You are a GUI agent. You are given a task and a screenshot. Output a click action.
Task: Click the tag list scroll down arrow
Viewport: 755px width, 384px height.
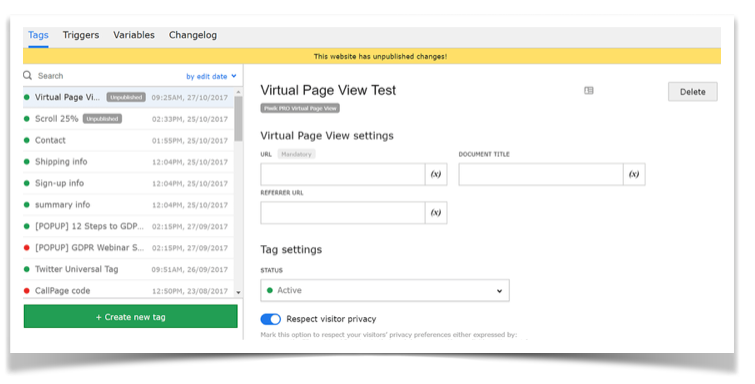coord(238,292)
